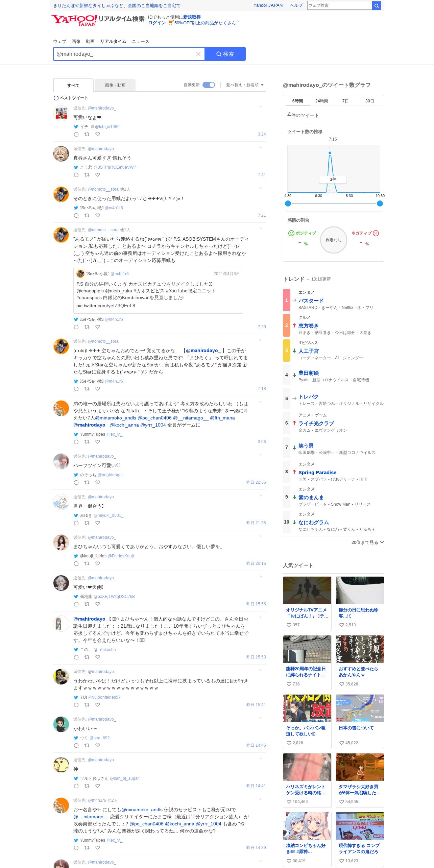Click the magnifier button beside web search box
Viewport: 434px width, 868px height.
click(x=377, y=5)
